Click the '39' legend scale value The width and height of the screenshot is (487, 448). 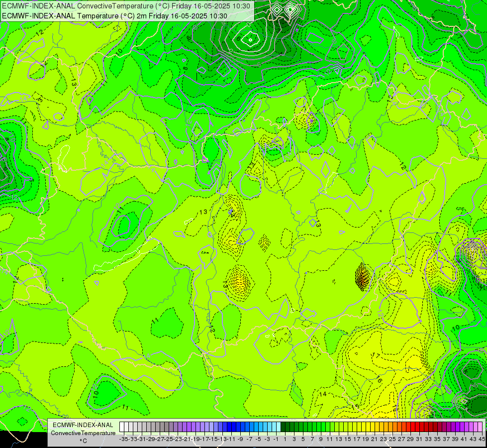(x=455, y=439)
